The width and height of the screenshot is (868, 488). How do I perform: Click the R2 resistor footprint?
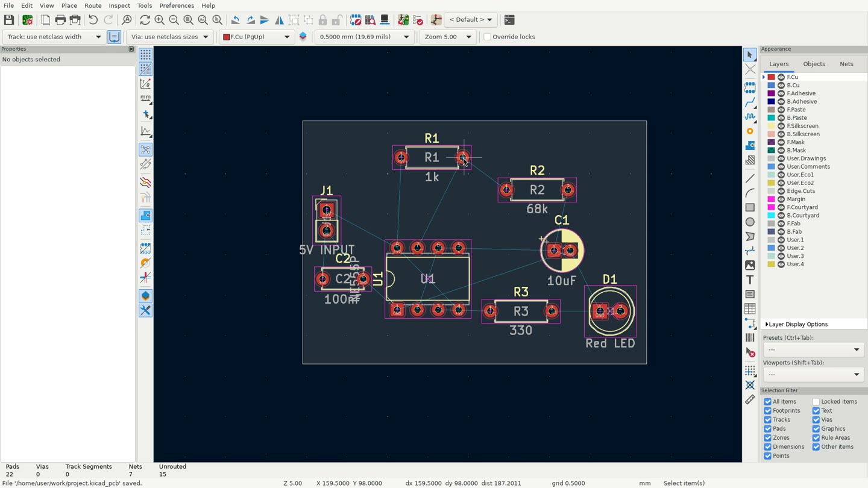(x=537, y=190)
